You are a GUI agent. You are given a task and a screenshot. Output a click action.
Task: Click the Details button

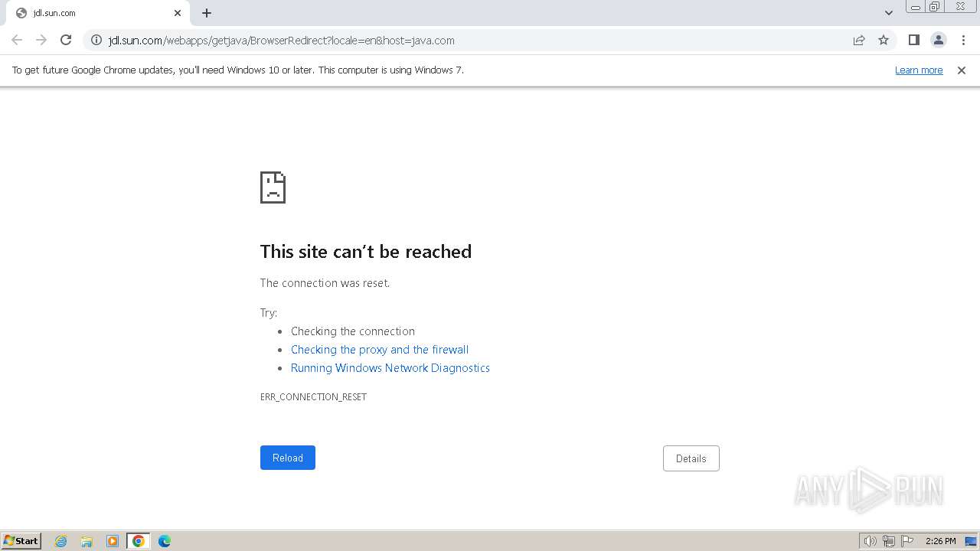[691, 458]
